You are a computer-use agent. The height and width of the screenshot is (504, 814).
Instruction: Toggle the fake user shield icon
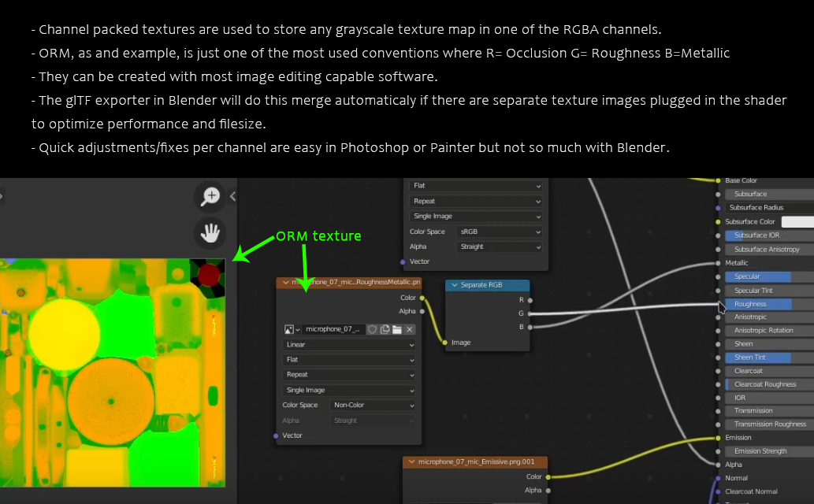(x=372, y=330)
